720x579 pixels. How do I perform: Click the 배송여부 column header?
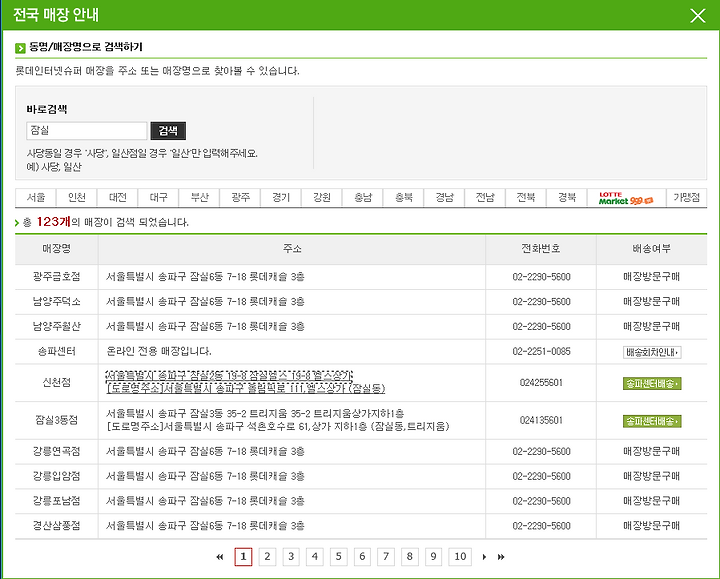pos(652,249)
